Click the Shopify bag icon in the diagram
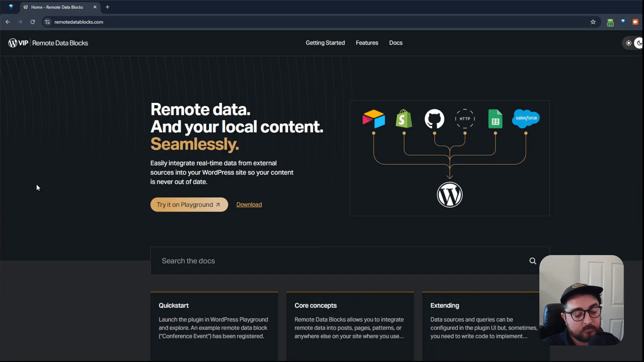This screenshot has height=362, width=644. click(404, 119)
